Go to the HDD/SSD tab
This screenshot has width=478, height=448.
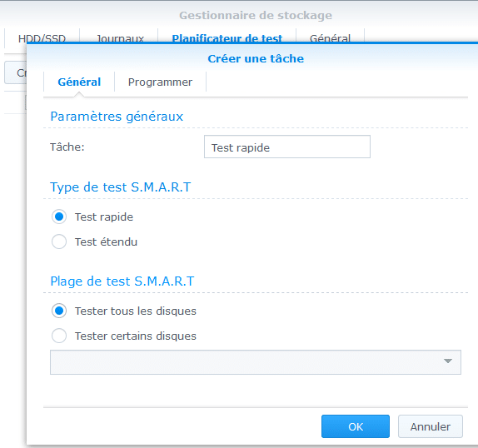coord(42,37)
